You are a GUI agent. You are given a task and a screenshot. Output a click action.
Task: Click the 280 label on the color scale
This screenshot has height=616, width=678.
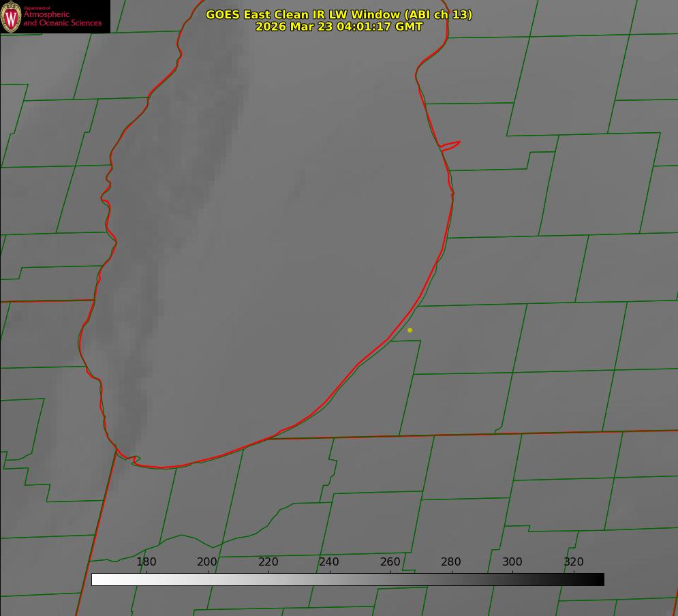coord(451,561)
